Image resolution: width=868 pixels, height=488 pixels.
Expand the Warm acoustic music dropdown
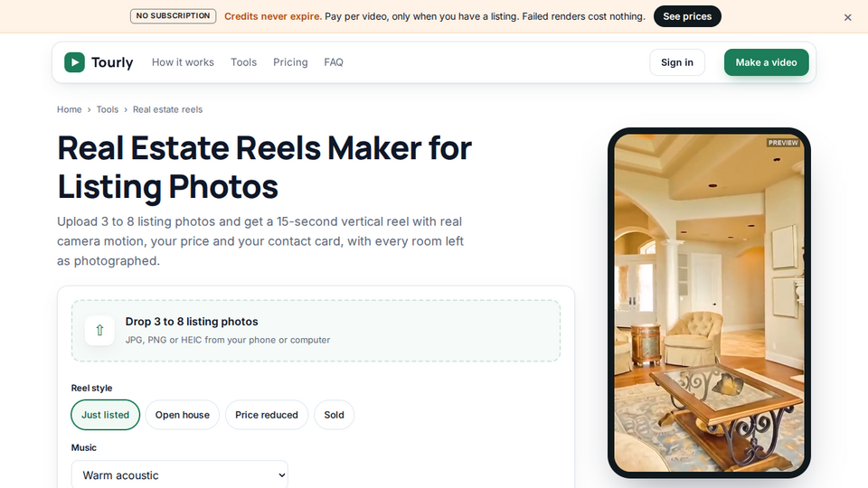[x=179, y=474]
